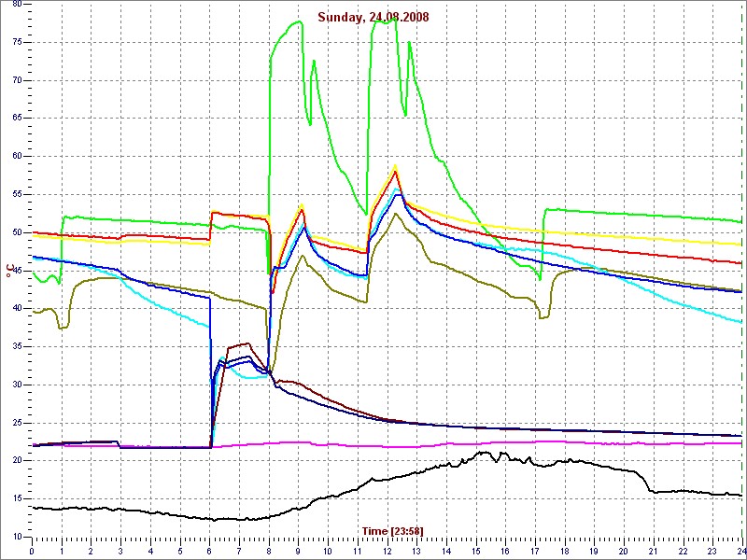Select the "75" temperature axis label
747x560 pixels.
[x=17, y=42]
